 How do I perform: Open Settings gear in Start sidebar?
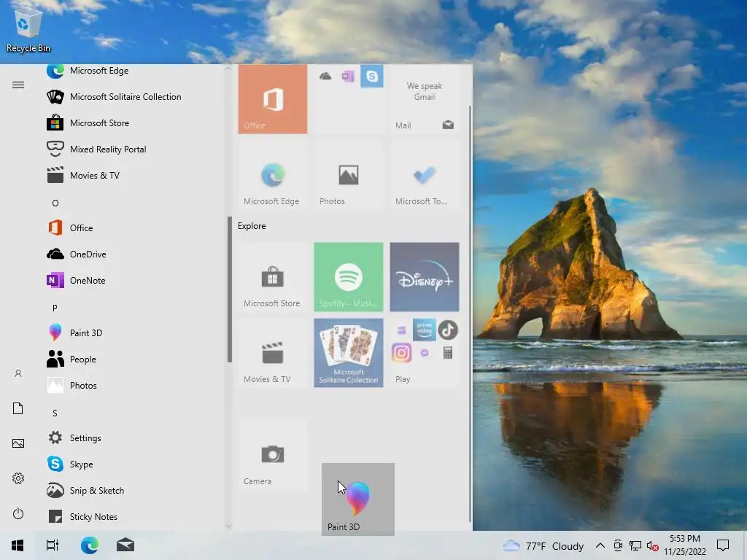click(x=18, y=478)
